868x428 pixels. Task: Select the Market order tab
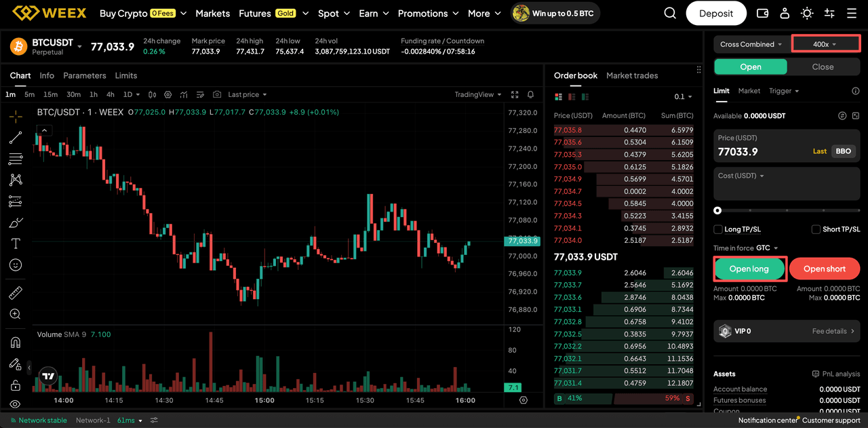[x=749, y=91]
